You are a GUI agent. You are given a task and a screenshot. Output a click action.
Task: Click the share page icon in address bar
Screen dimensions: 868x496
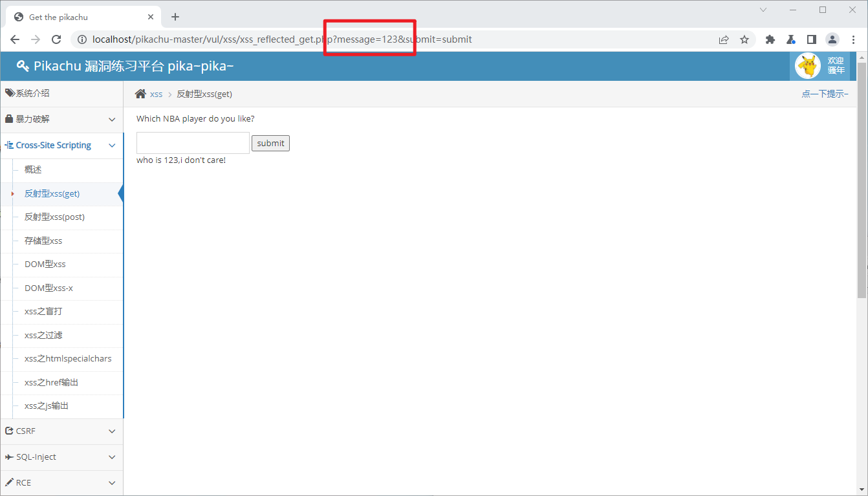(724, 39)
